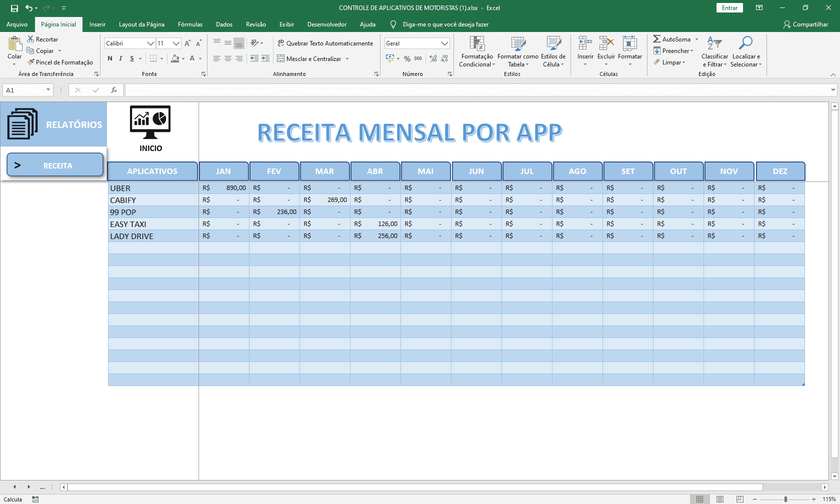
Task: Increase font size with the larger A icon
Action: 187,43
